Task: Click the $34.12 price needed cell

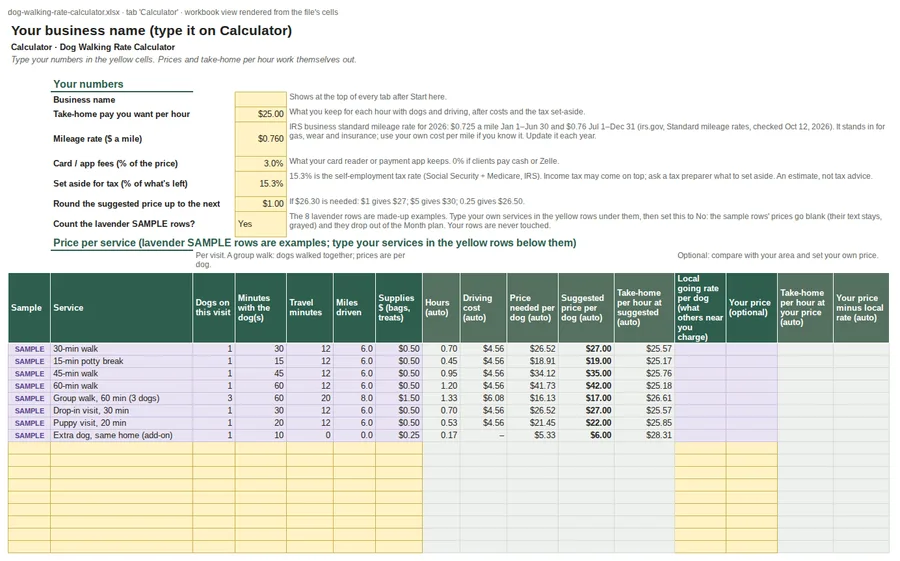Action: click(x=533, y=374)
